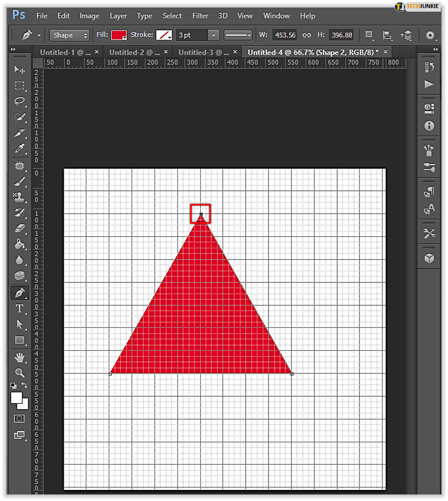Select the Rectangle shape tool
The width and height of the screenshot is (448, 501).
(20, 340)
